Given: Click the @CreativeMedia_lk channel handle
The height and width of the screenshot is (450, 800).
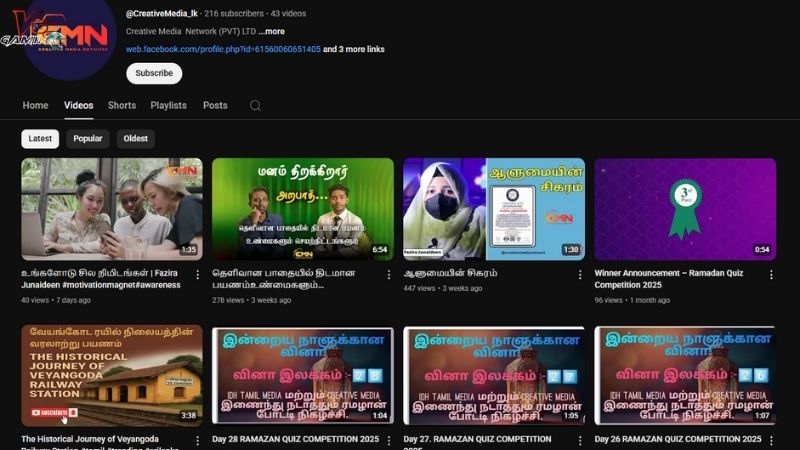Looking at the screenshot, I should 162,14.
